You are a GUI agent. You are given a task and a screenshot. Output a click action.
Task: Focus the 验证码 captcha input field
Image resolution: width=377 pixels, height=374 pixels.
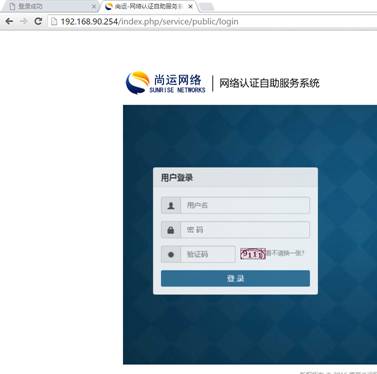click(208, 254)
